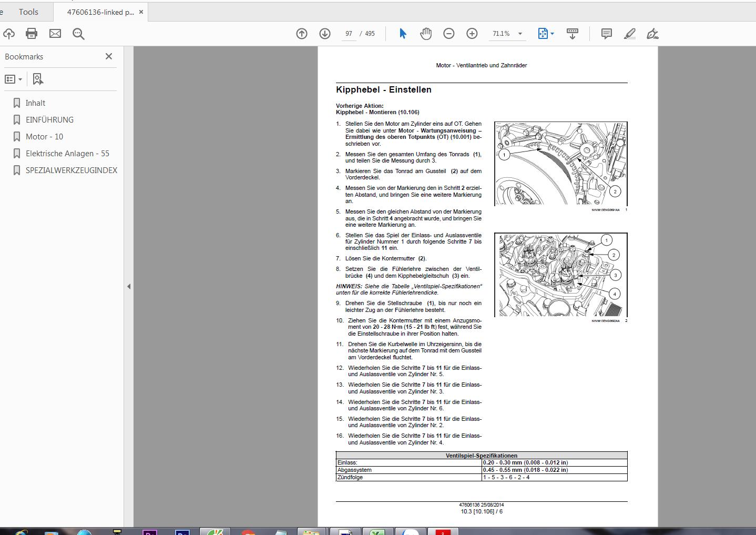Select the 47606136-linked document tab
Screen dimensions: 756x535
click(x=97, y=11)
